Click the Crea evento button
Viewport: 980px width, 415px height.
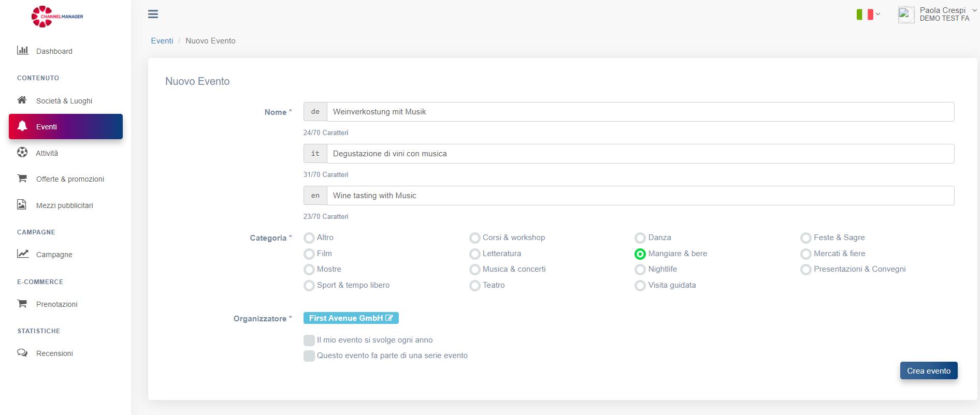pos(928,370)
